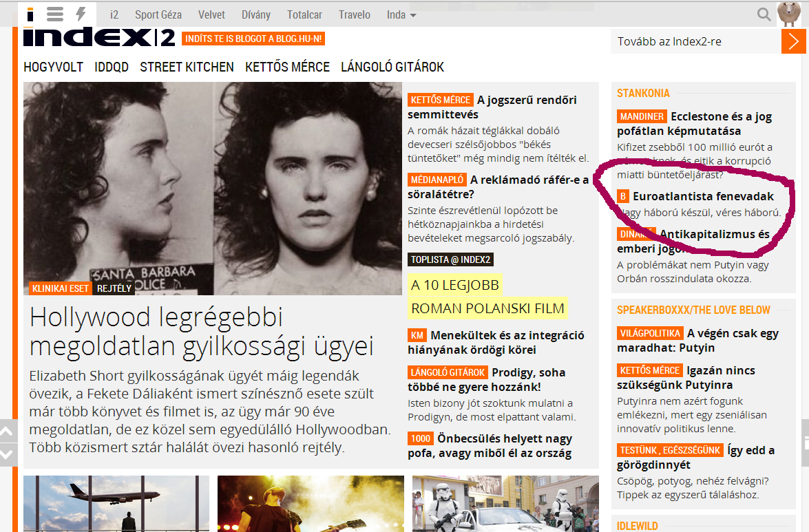Click the lightning bolt icon
809x532 pixels.
(81, 14)
